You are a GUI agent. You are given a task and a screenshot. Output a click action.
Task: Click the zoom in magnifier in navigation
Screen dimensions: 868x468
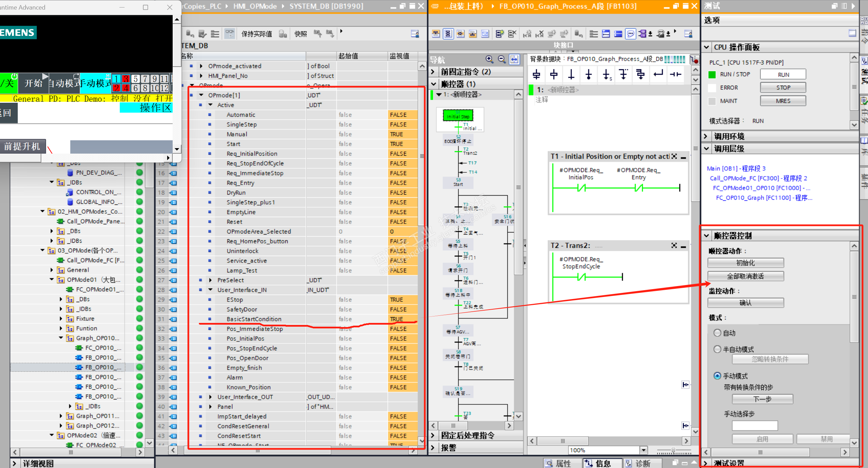point(489,59)
